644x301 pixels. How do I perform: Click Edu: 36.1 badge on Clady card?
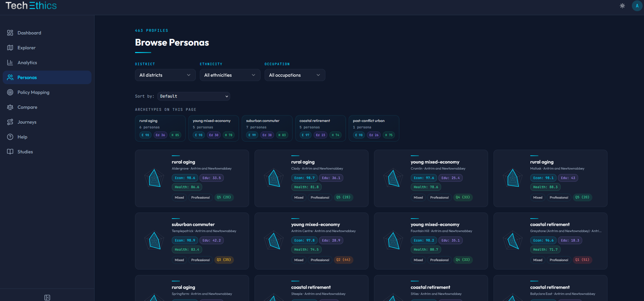(331, 178)
